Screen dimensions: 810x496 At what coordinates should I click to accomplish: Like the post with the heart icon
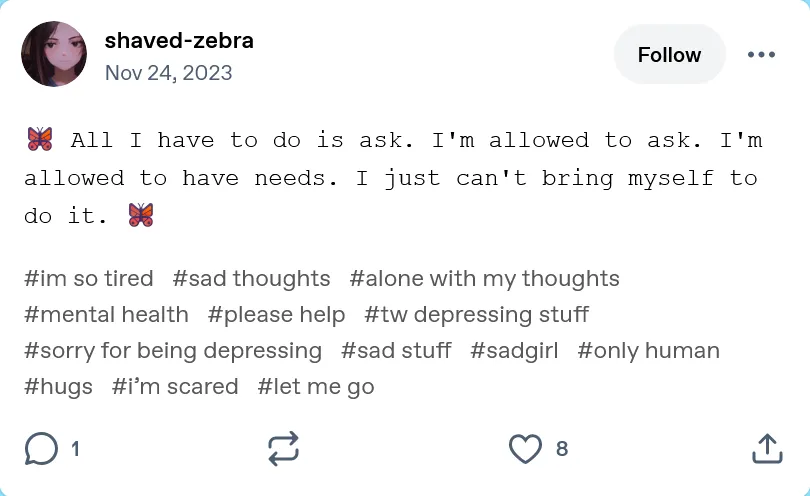[525, 449]
